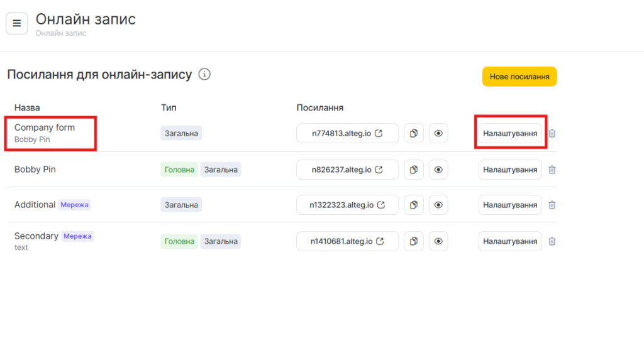Screen dimensions: 644x353
Task: Delete the Company form link
Action: 552,134
